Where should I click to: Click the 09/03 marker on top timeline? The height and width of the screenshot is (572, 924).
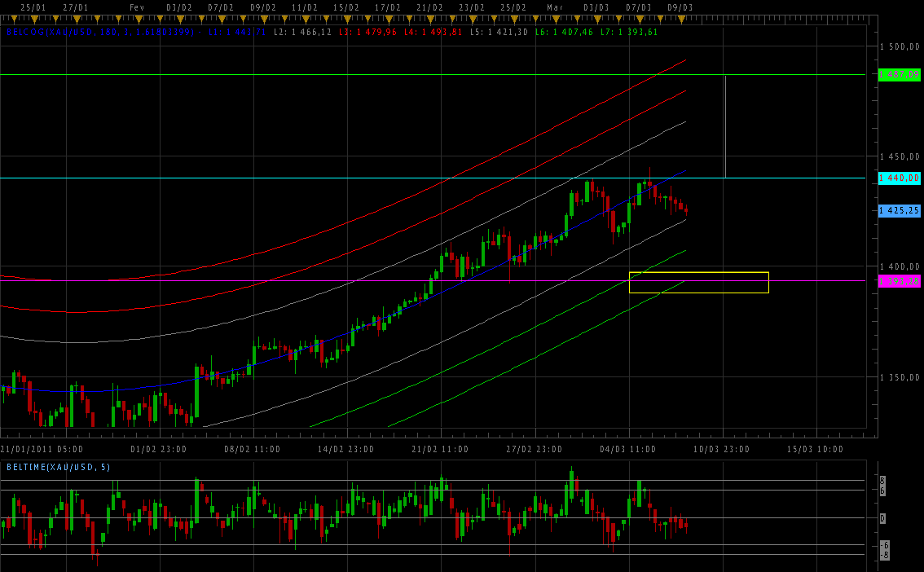[680, 7]
